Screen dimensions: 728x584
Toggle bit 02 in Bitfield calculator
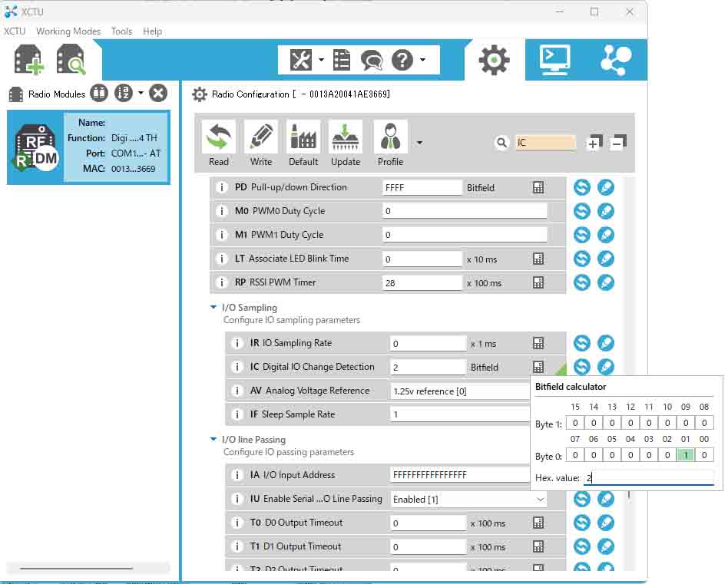click(667, 455)
